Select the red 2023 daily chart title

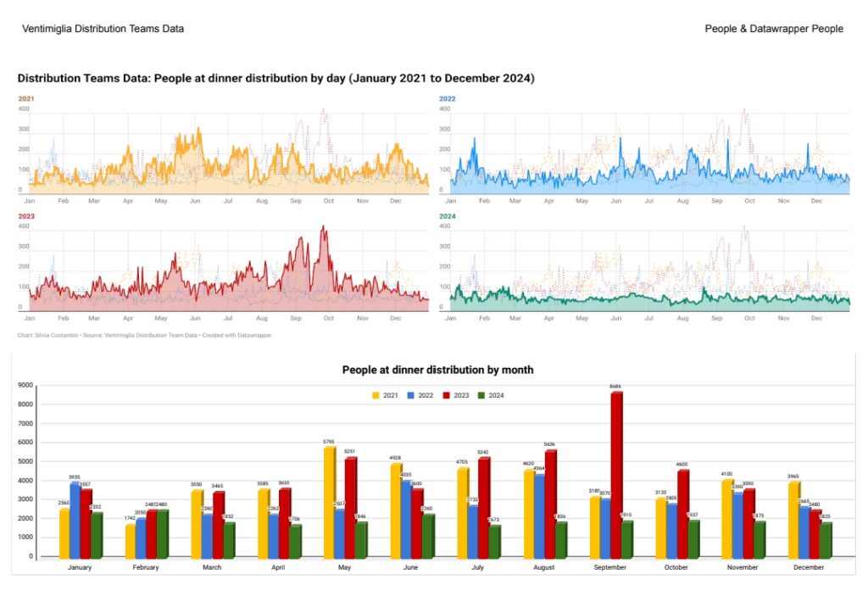pos(25,216)
